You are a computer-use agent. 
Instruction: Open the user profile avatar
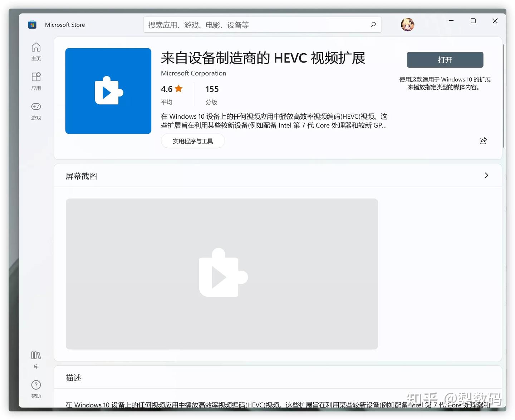407,24
